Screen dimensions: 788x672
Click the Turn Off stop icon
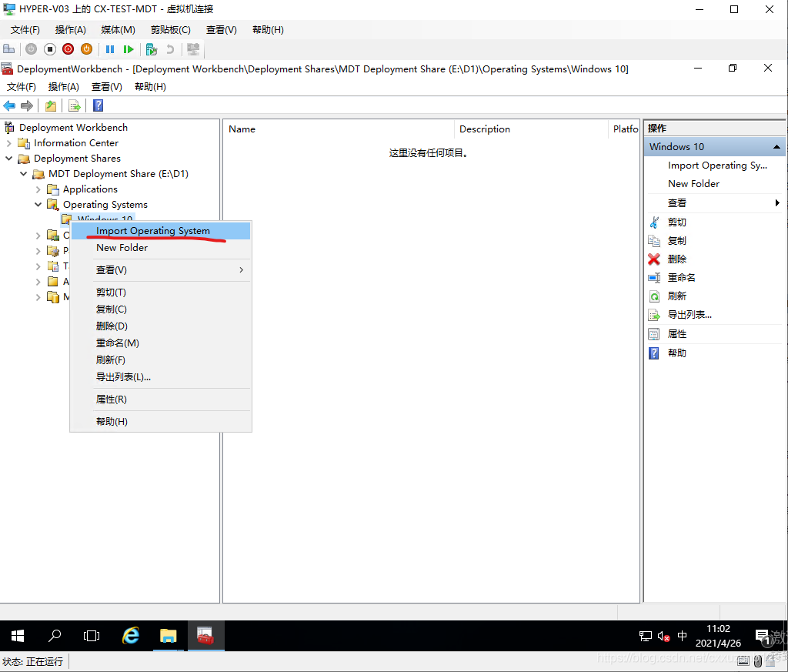tap(50, 49)
